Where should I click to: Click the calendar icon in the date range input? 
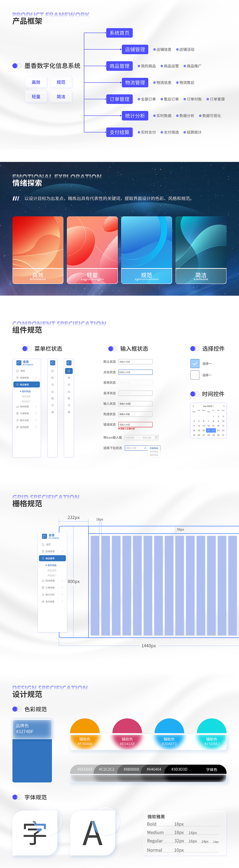156,438
